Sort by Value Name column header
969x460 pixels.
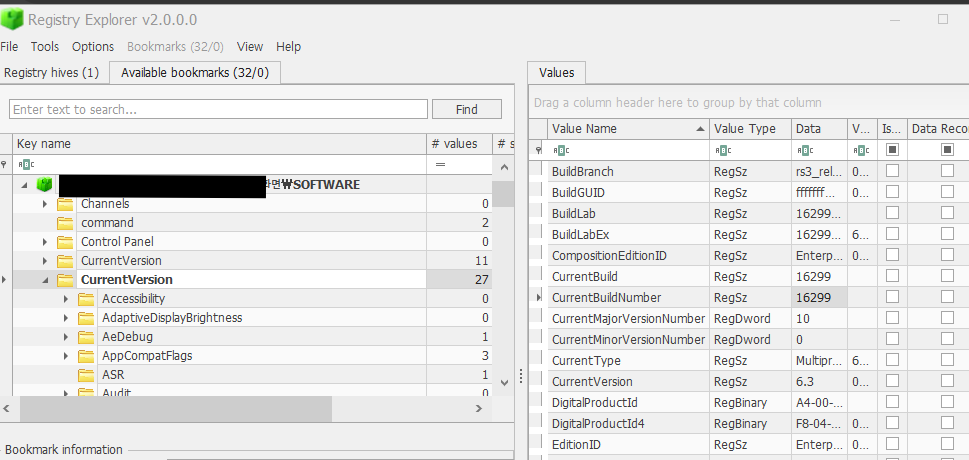628,129
